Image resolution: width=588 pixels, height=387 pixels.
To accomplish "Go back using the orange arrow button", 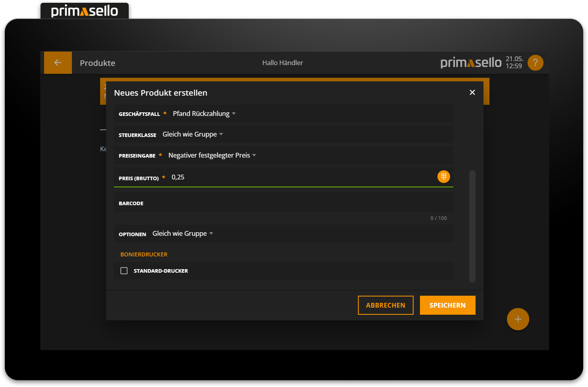I will [58, 63].
